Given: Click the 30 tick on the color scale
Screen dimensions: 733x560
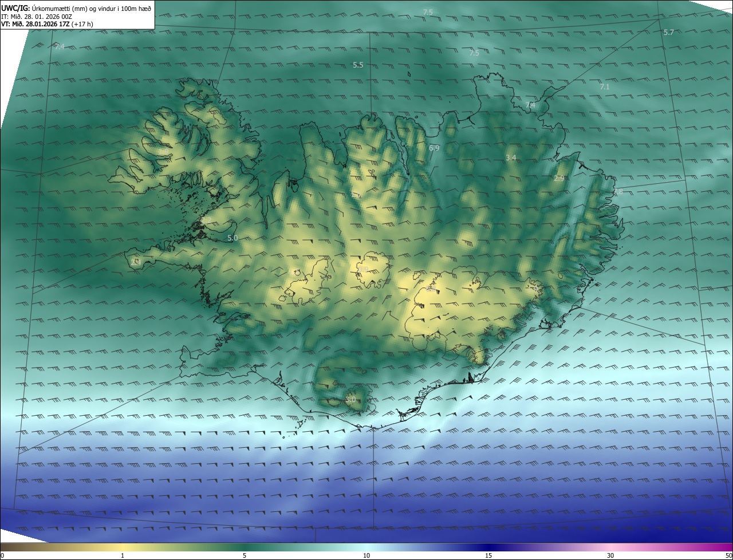Looking at the screenshot, I should pyautogui.click(x=610, y=555).
